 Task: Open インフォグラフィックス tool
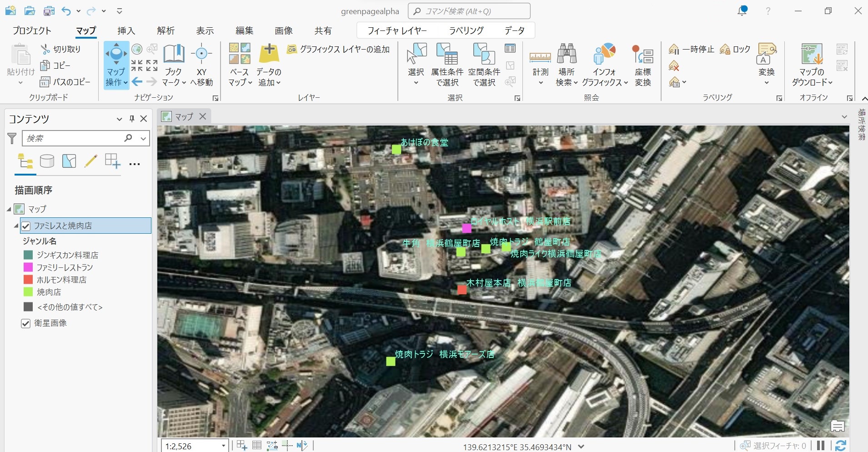[605, 65]
